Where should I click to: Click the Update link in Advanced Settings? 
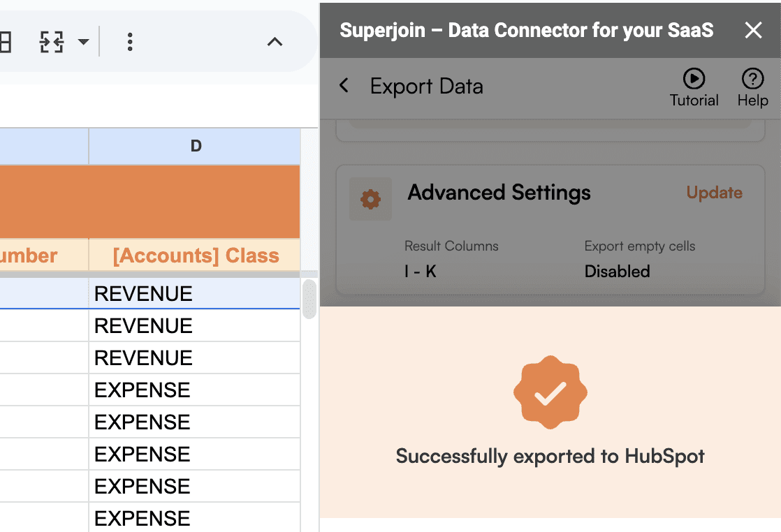pyautogui.click(x=714, y=193)
